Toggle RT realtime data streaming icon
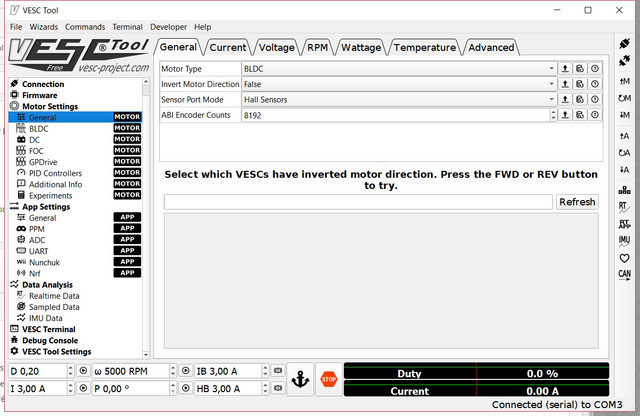 point(624,207)
